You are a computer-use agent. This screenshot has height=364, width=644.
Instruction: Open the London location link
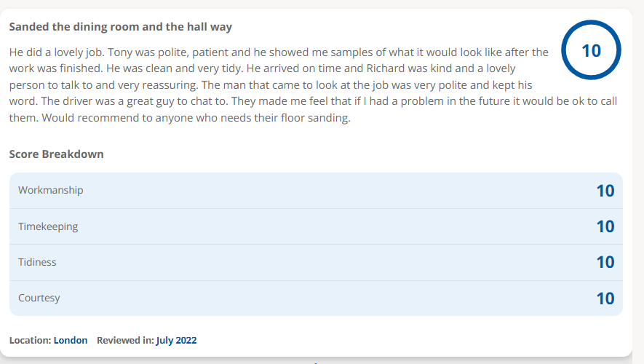coord(71,340)
